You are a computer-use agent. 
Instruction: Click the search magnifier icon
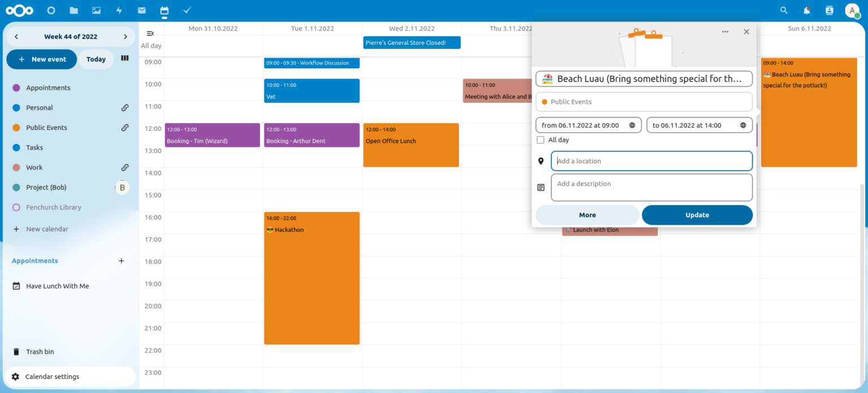(784, 10)
